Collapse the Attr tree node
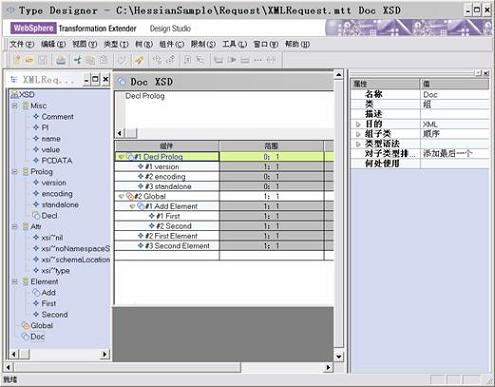The height and width of the screenshot is (387, 495). 15,227
